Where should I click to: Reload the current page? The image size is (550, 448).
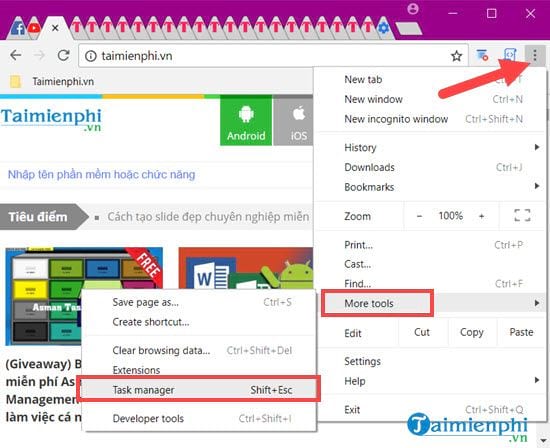pyautogui.click(x=63, y=55)
